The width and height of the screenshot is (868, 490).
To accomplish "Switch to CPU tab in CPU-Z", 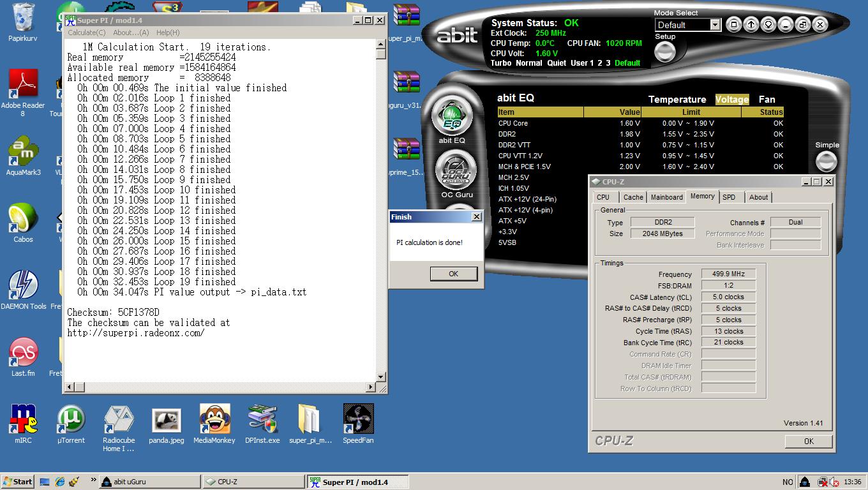I will coord(603,197).
